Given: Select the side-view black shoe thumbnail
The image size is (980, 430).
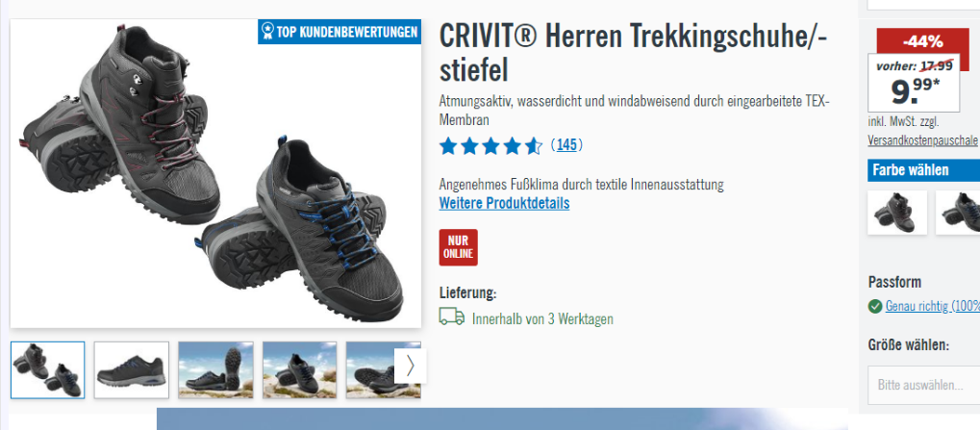Looking at the screenshot, I should pos(131,370).
